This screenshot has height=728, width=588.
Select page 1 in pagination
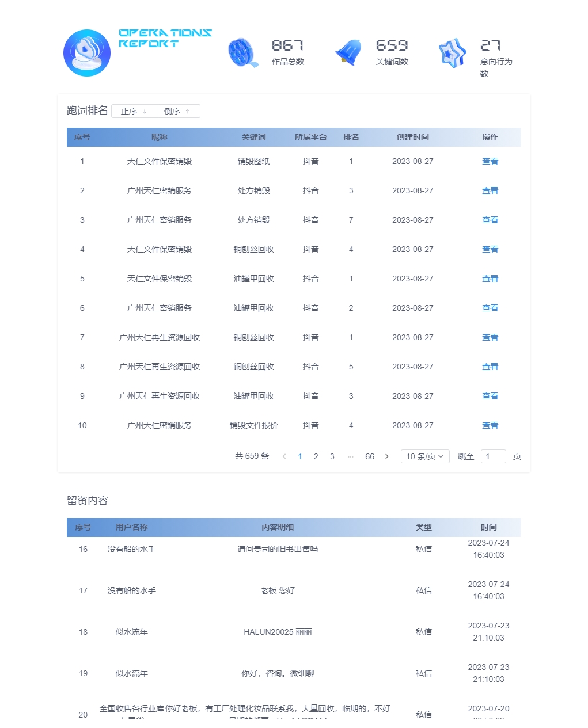tap(300, 456)
